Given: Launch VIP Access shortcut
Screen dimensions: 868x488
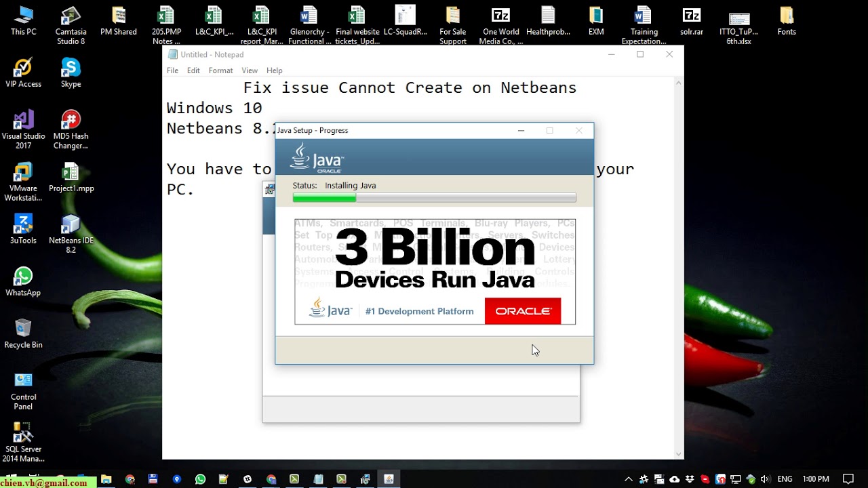Looking at the screenshot, I should [x=23, y=73].
